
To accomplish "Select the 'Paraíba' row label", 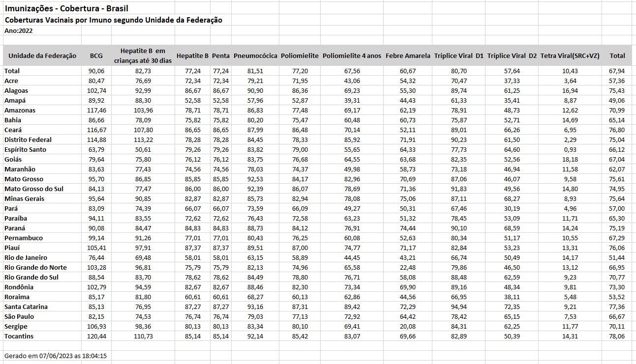I will click(x=16, y=218).
